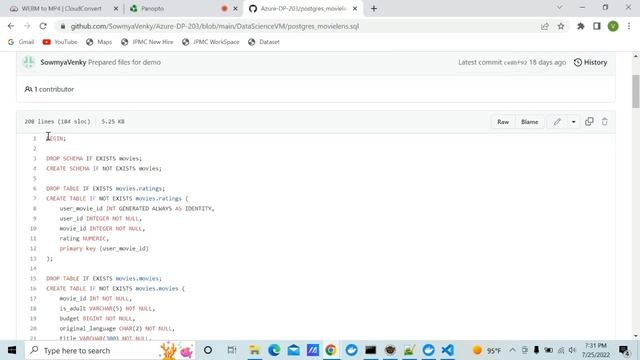Open edit options dropdown caret
This screenshot has width=640, height=360.
573,122
